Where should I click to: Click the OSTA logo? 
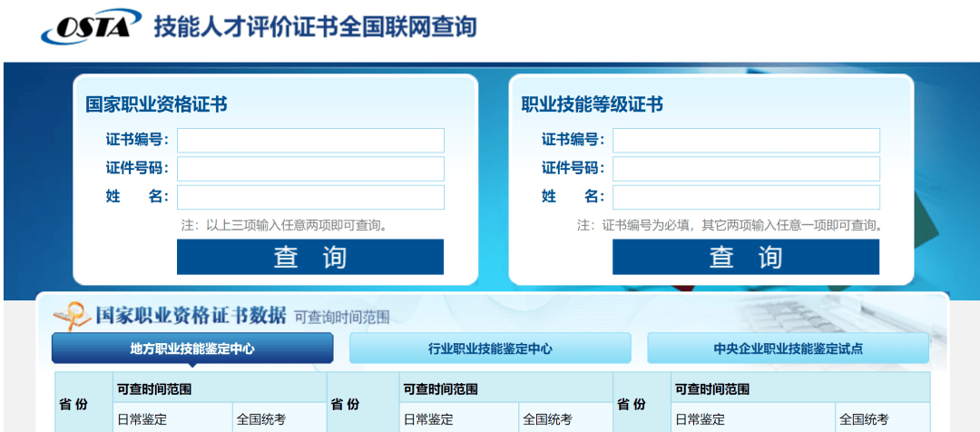[x=92, y=27]
